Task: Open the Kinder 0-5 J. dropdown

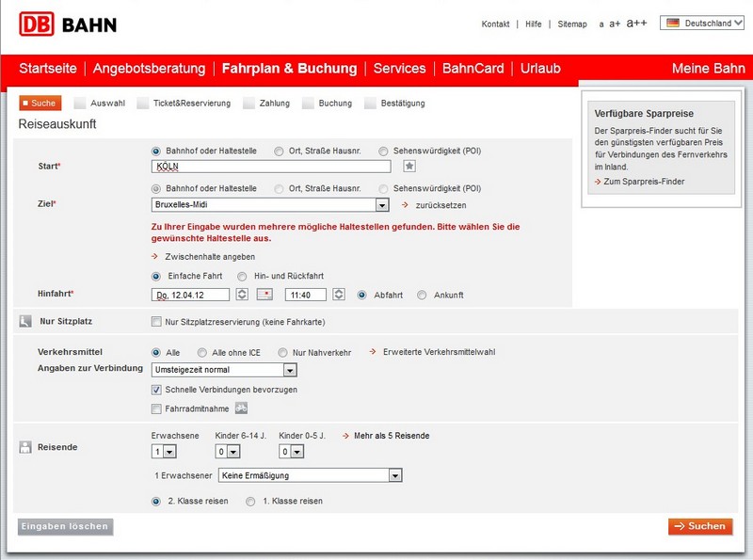Action: pos(292,452)
